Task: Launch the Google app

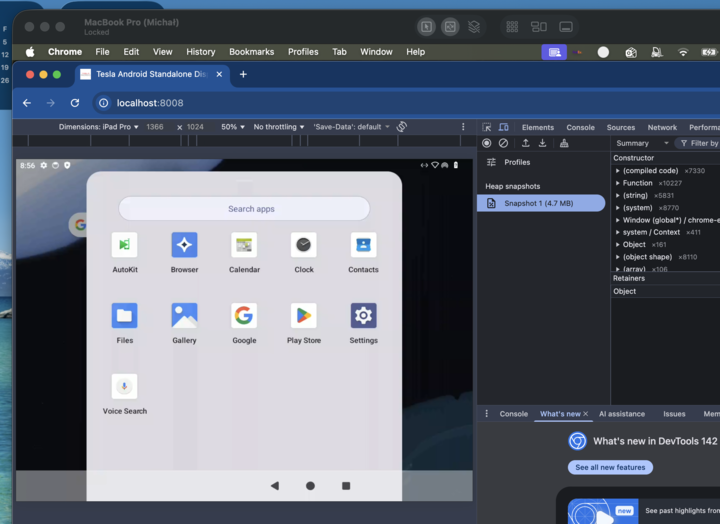Action: click(244, 316)
